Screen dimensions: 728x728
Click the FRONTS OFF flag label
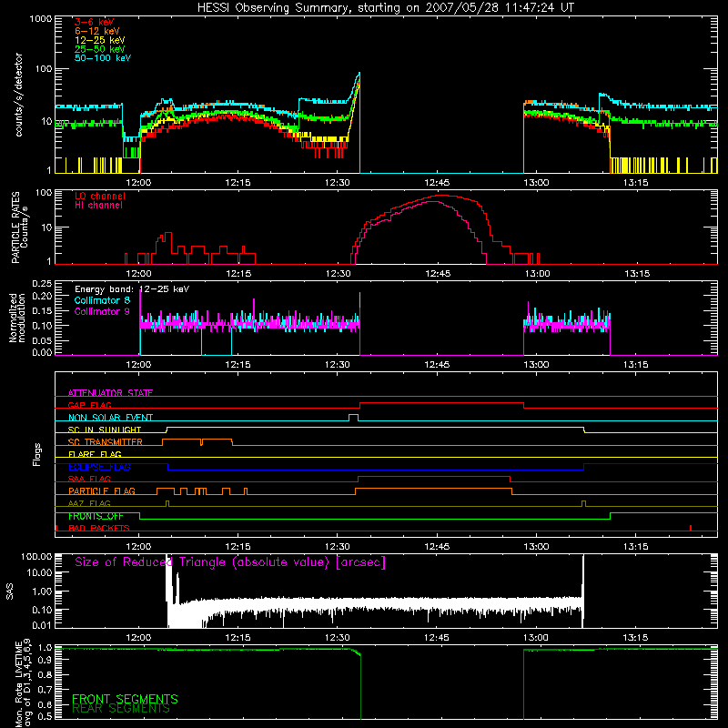coord(96,516)
